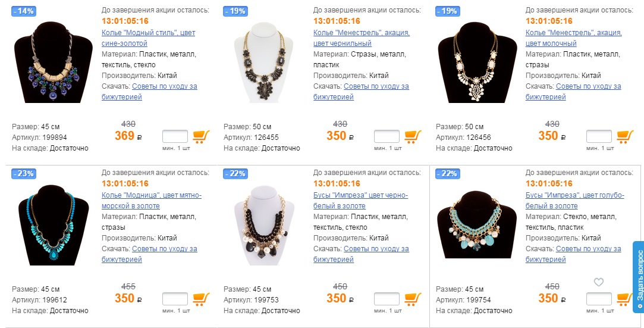This screenshot has height=328, width=644.
Task: Click quantity input for article 199612
Action: click(175, 299)
